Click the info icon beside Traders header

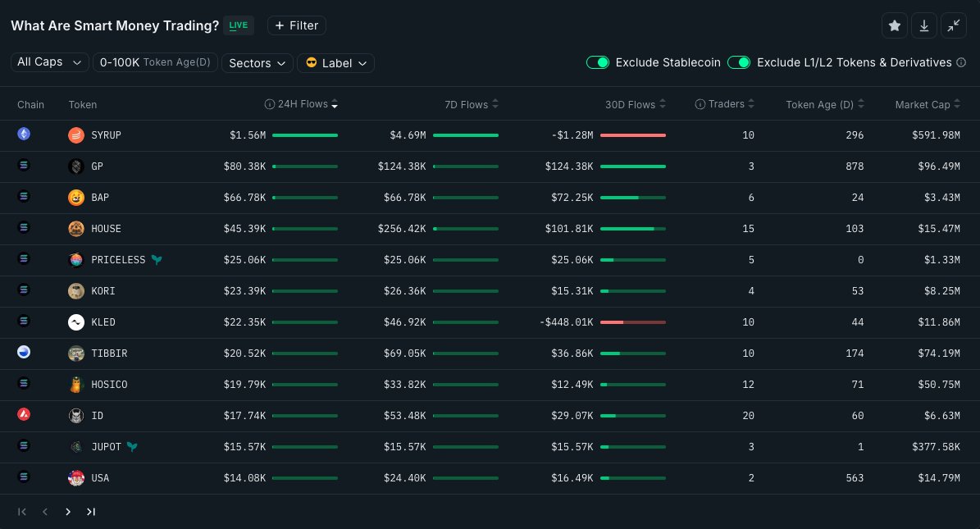click(x=700, y=104)
